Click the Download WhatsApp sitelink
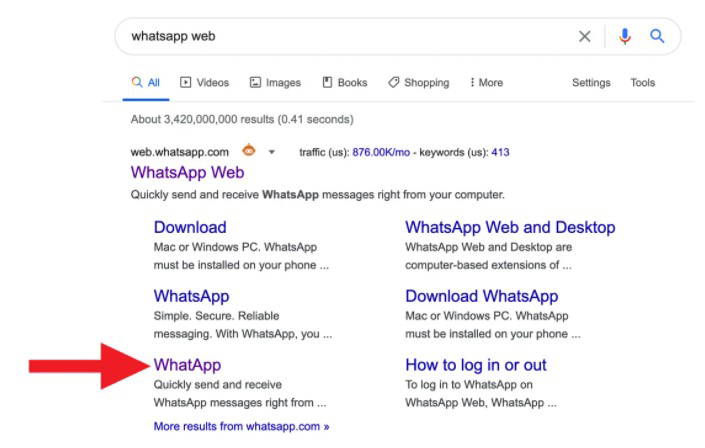The width and height of the screenshot is (705, 448). [481, 296]
